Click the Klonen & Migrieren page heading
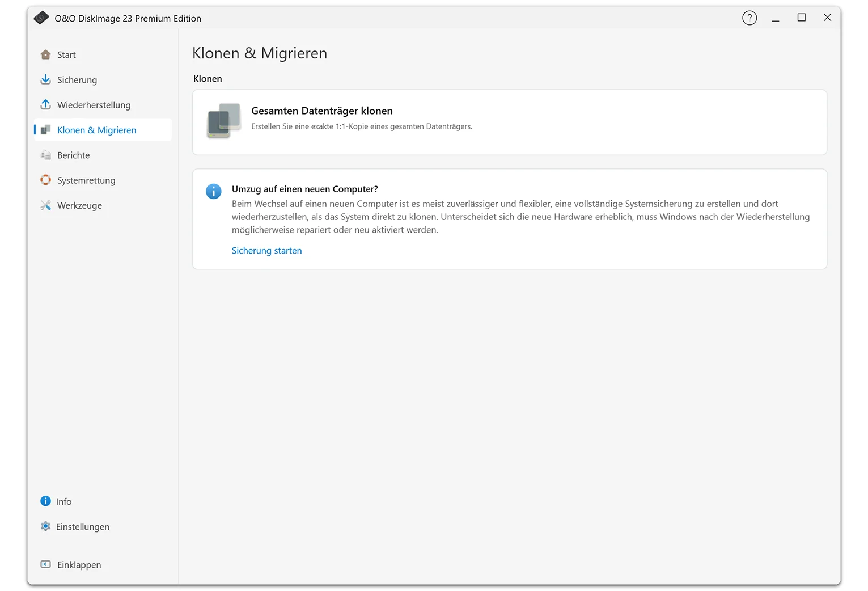The height and width of the screenshot is (591, 868). tap(260, 53)
